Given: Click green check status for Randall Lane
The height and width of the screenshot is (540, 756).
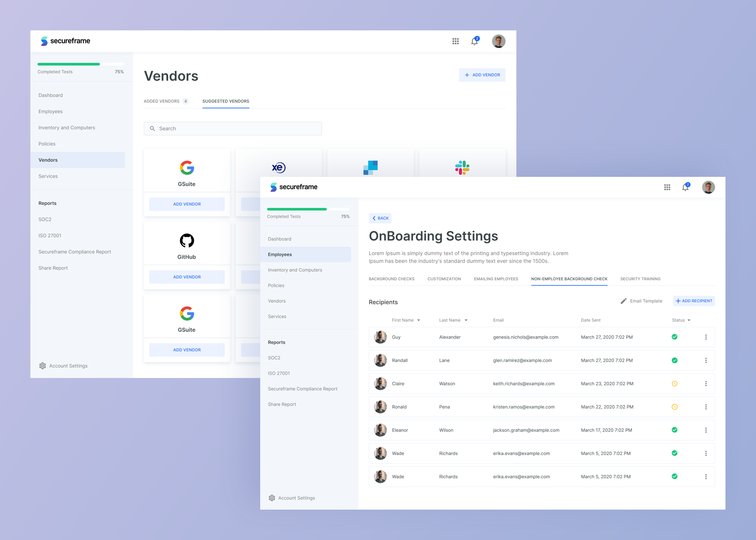Looking at the screenshot, I should [674, 360].
